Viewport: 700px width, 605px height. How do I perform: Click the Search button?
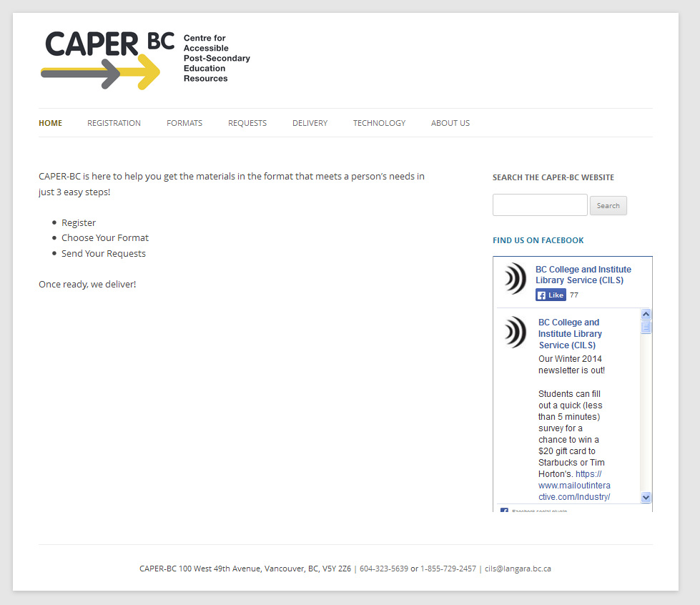(608, 206)
